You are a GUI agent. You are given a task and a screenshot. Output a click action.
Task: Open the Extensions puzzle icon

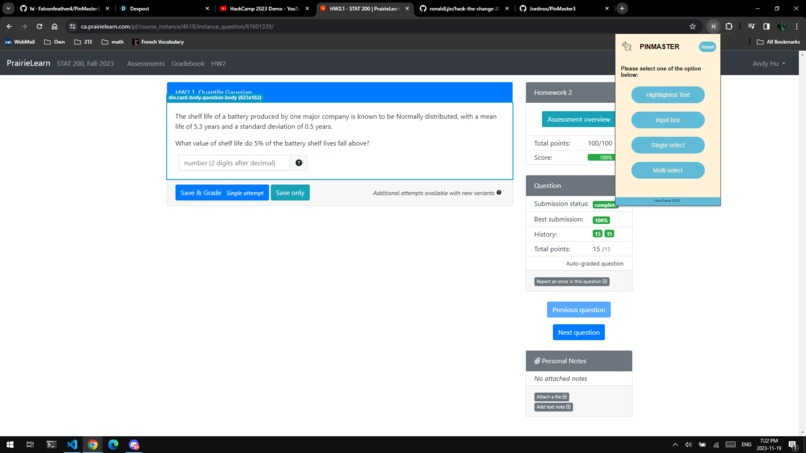tap(729, 26)
